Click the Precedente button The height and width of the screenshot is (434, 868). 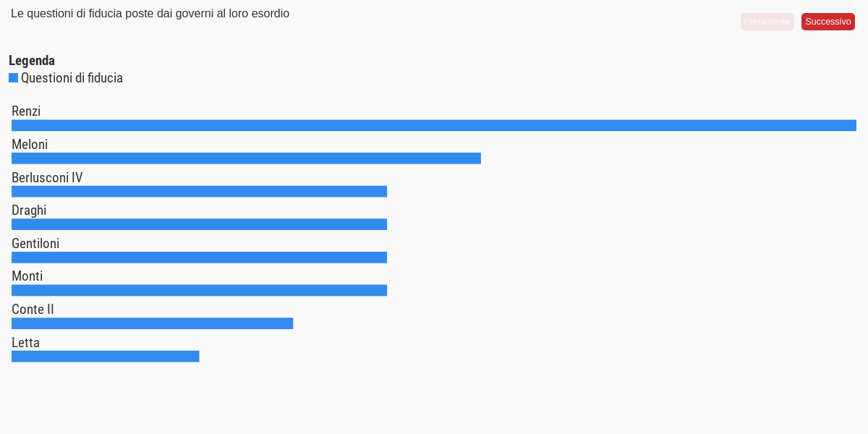(x=767, y=22)
